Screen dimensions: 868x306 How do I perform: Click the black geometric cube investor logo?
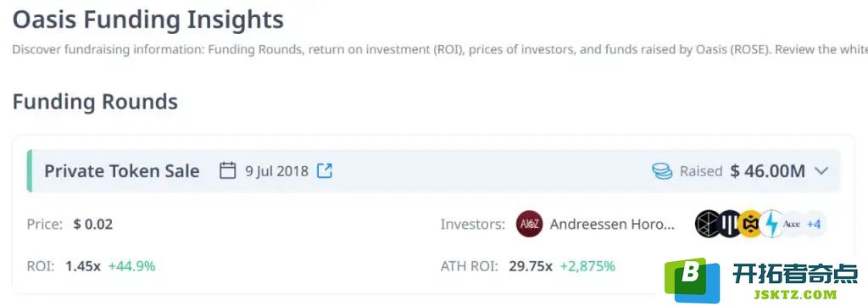point(709,224)
